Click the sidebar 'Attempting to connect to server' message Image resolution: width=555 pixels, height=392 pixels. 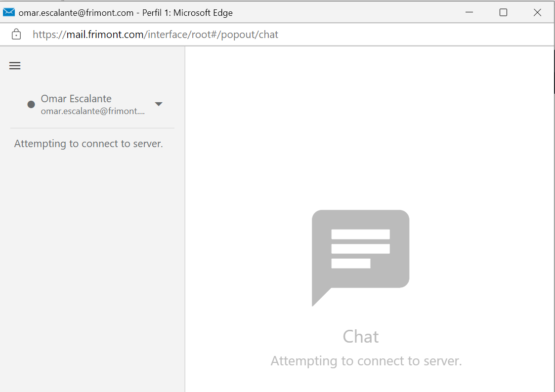click(88, 144)
